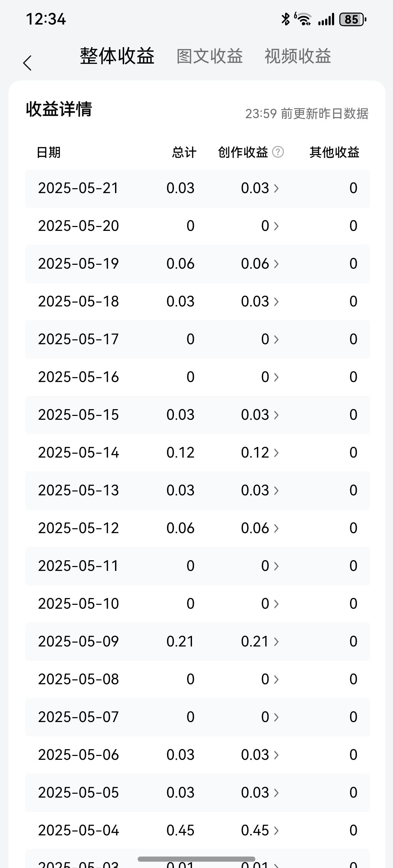Tap the 2025-05-18 date row
This screenshot has height=868, width=393.
coord(79,301)
